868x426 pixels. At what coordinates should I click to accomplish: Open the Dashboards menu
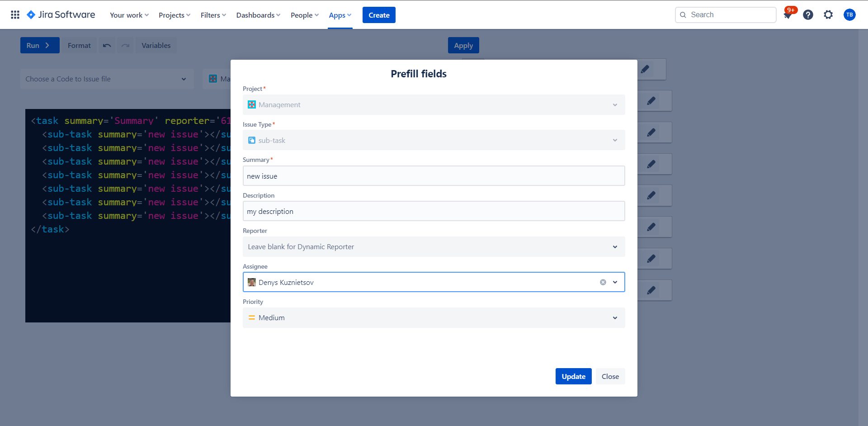[258, 15]
